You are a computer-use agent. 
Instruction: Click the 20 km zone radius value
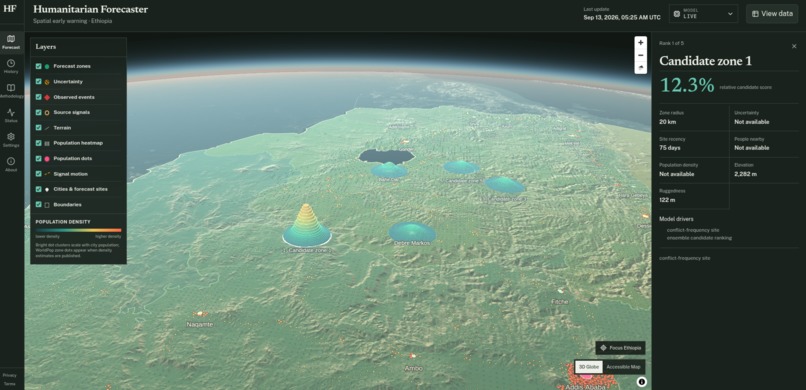point(667,122)
